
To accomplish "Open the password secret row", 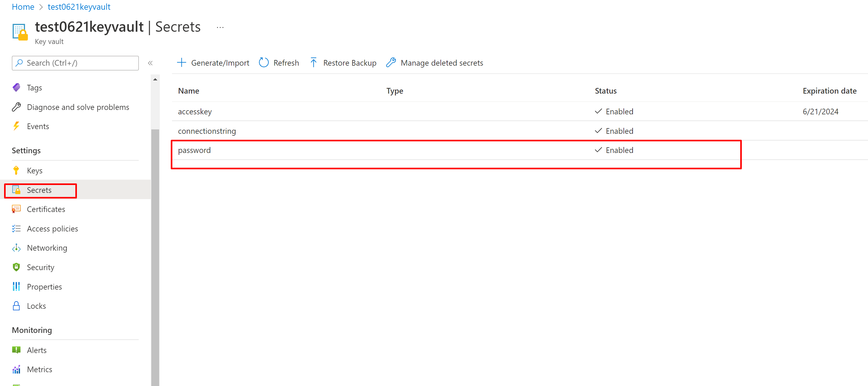I will pos(194,150).
